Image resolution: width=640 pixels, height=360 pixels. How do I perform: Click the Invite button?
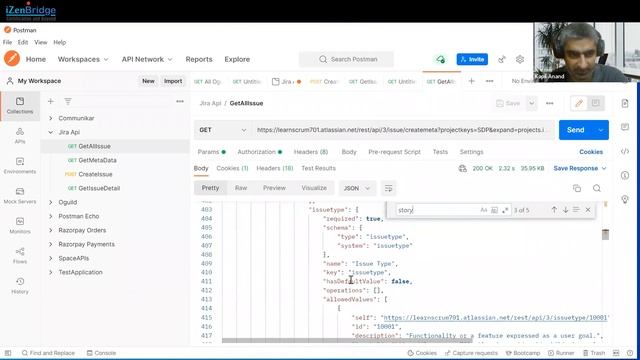[x=472, y=59]
